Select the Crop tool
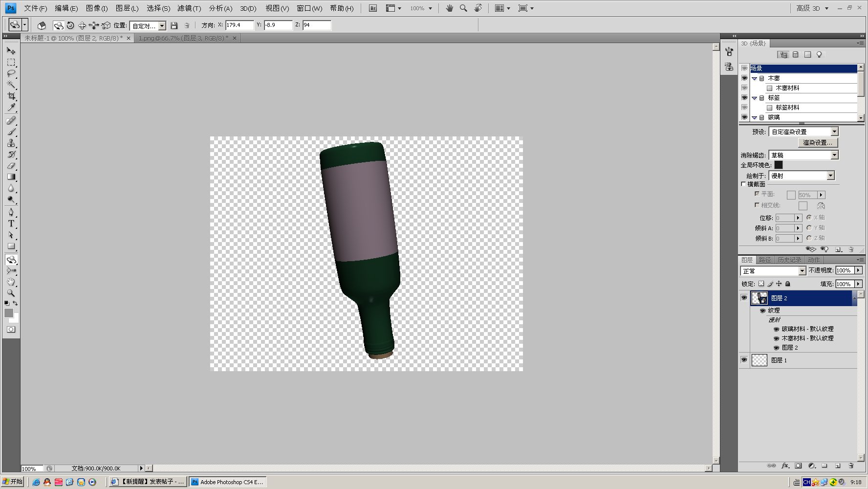Screen dimensions: 868x489 coord(11,96)
